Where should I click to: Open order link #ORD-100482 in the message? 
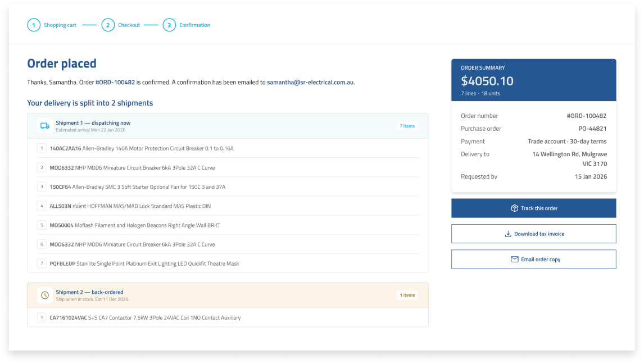[x=115, y=82]
